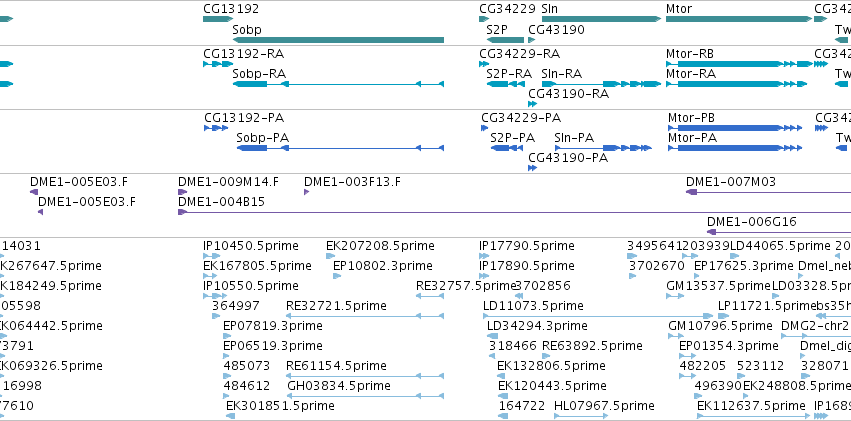
Task: Select the CG34229-RA transcript
Action: [484, 64]
